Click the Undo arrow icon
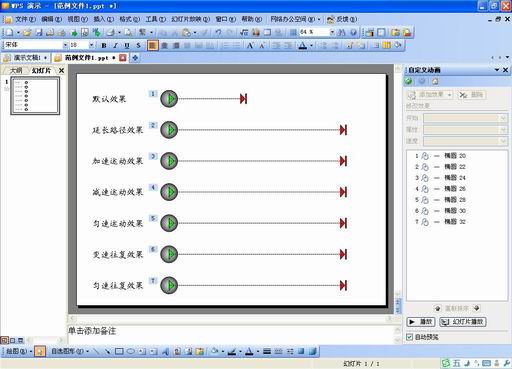Image resolution: width=512 pixels, height=369 pixels. [x=218, y=32]
